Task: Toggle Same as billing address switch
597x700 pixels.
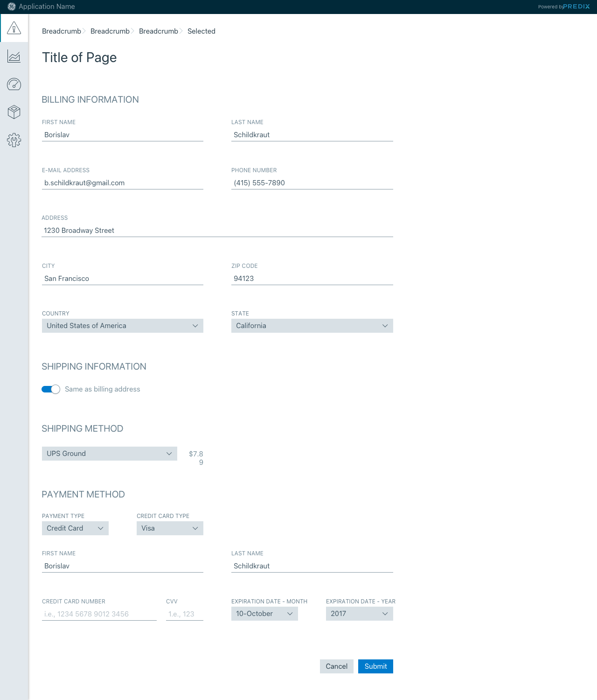Action: [x=51, y=389]
